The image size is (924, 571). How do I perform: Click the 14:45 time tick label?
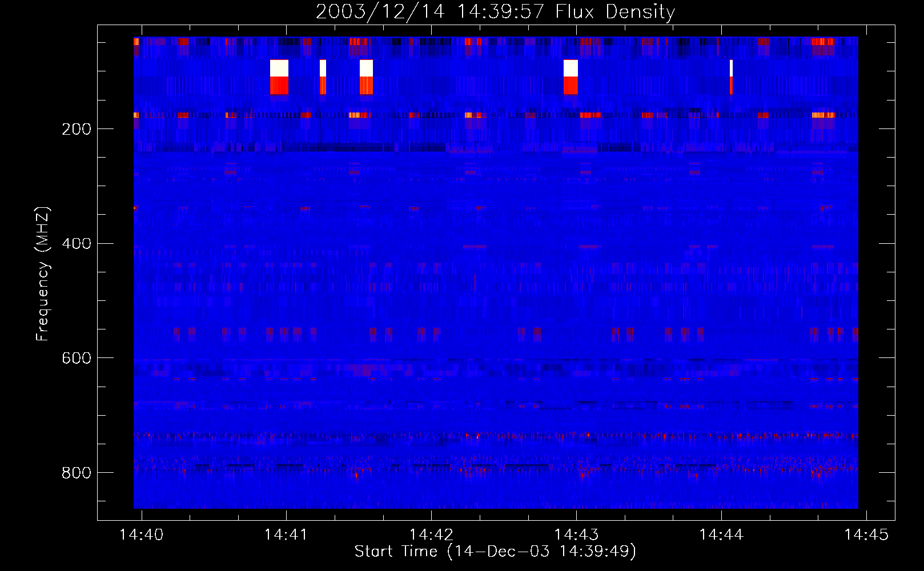click(867, 534)
